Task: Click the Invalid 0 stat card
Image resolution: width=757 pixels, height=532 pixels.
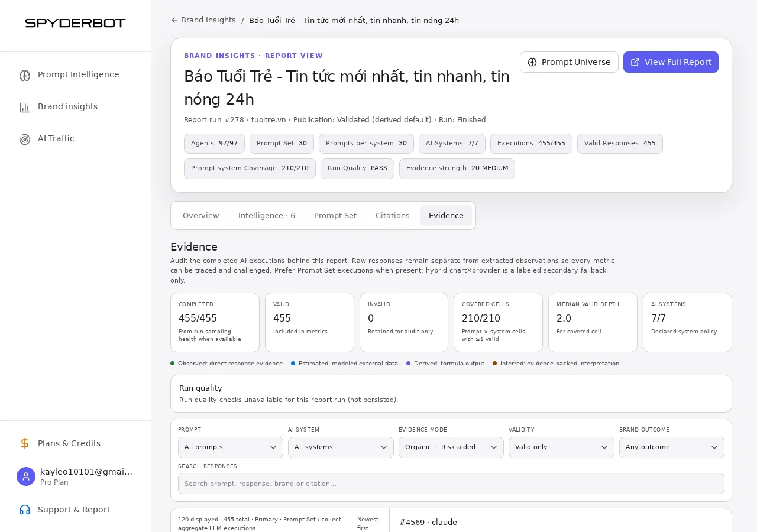Action: tap(404, 322)
